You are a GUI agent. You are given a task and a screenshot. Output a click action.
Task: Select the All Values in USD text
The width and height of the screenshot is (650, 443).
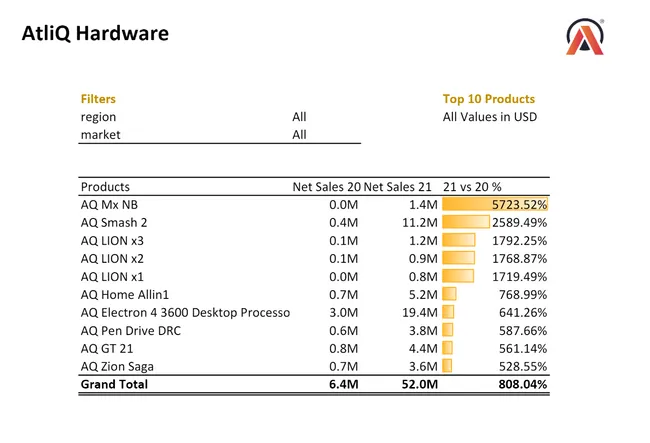tap(490, 117)
